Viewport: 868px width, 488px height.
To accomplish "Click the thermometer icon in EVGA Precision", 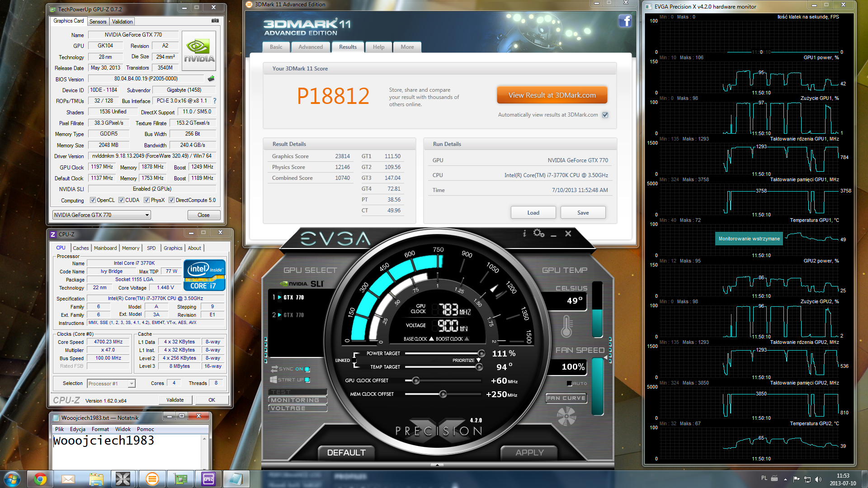I will 567,326.
